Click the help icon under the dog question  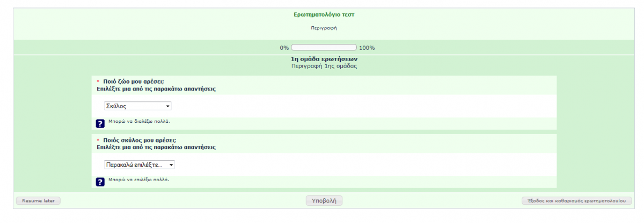tap(100, 182)
